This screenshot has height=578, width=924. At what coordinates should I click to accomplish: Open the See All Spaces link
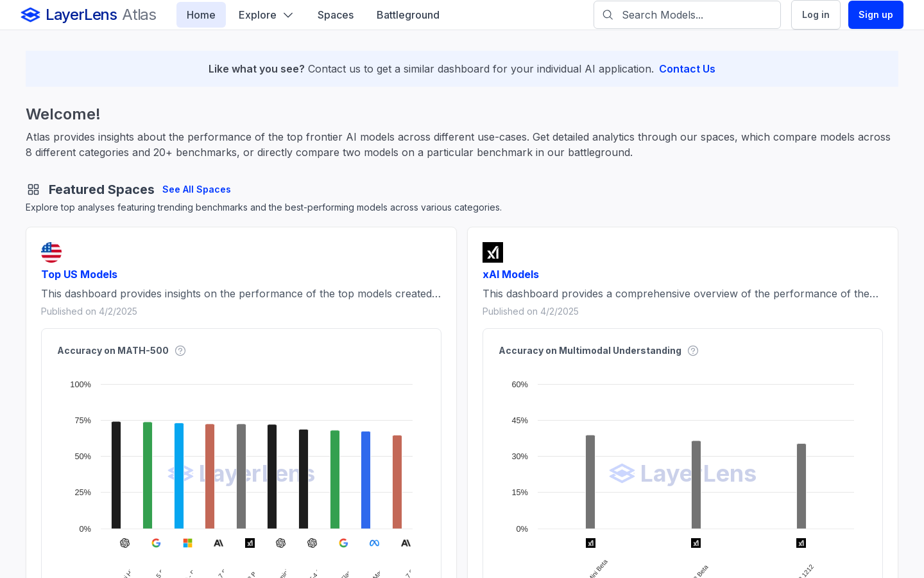click(196, 189)
